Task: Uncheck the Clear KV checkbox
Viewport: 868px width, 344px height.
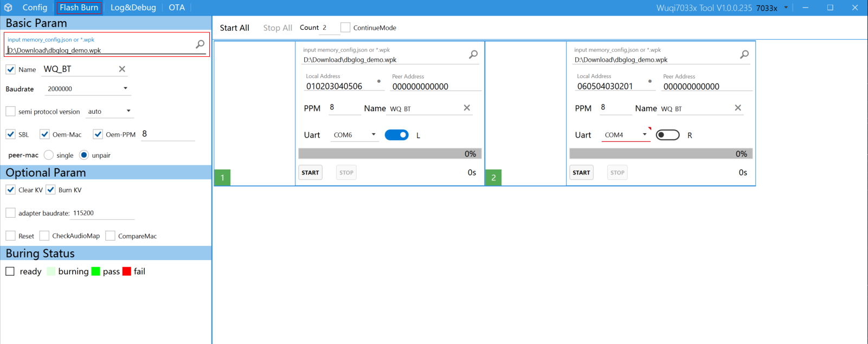Action: 11,190
